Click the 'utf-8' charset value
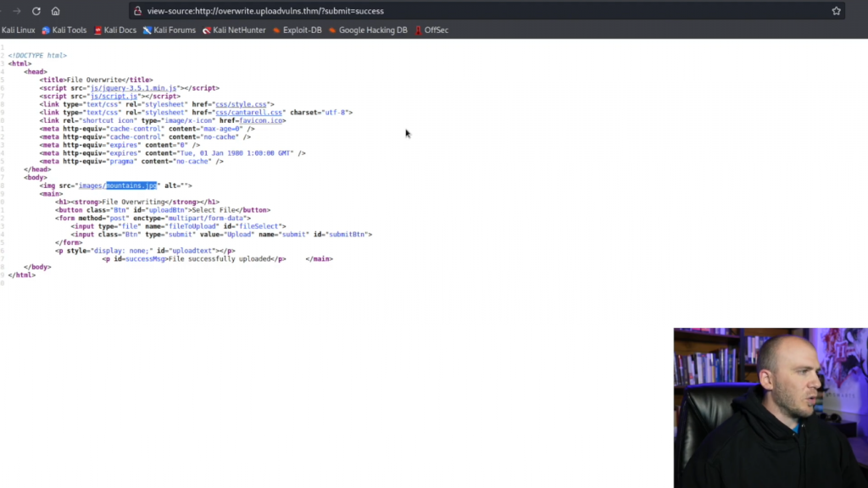868x488 pixels. (x=335, y=113)
